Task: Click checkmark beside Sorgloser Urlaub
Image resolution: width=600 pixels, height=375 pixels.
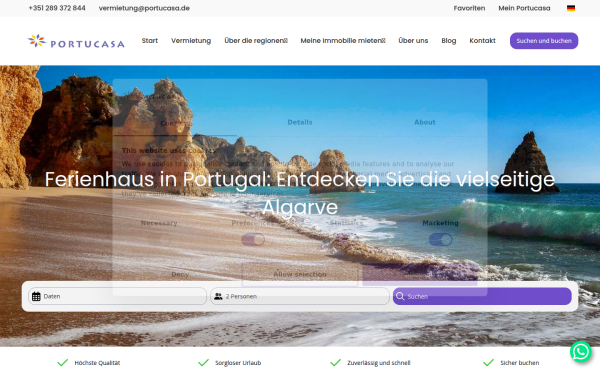Action: coord(203,362)
